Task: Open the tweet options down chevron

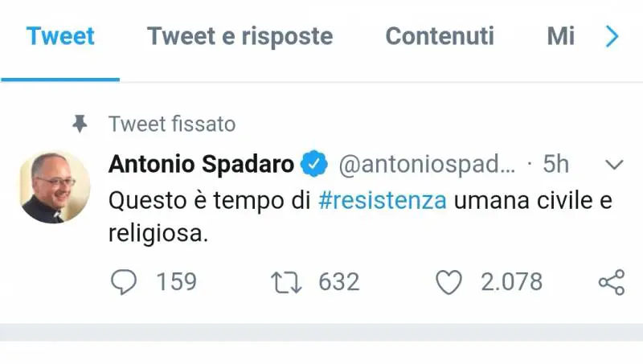Action: 614,165
